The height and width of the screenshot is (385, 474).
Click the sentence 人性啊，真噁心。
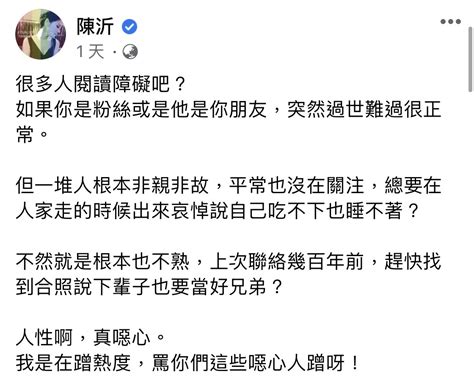[x=91, y=337]
